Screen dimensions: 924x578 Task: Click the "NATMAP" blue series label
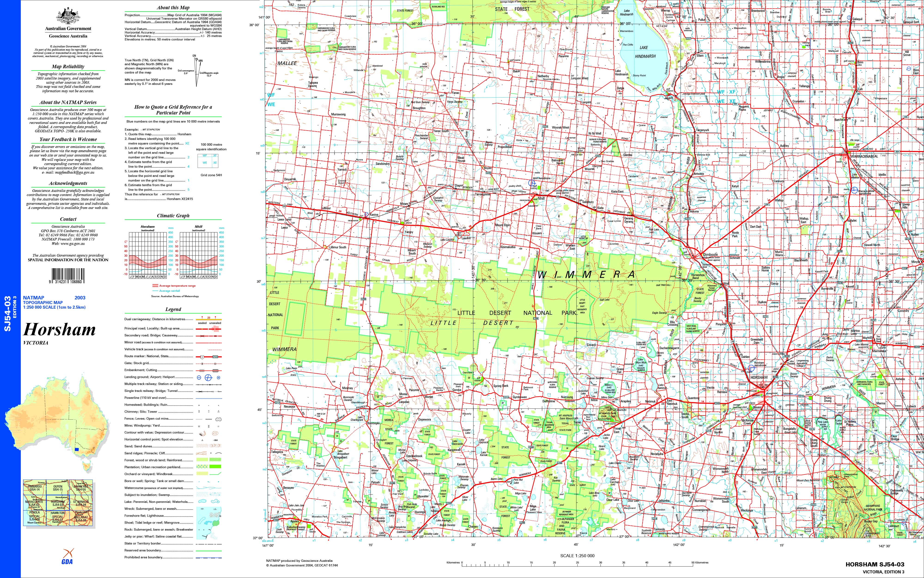(33, 297)
